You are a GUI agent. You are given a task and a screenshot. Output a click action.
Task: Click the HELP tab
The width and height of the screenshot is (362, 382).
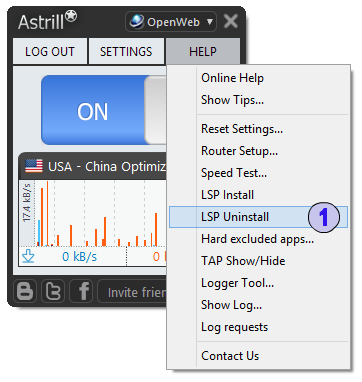pos(203,51)
